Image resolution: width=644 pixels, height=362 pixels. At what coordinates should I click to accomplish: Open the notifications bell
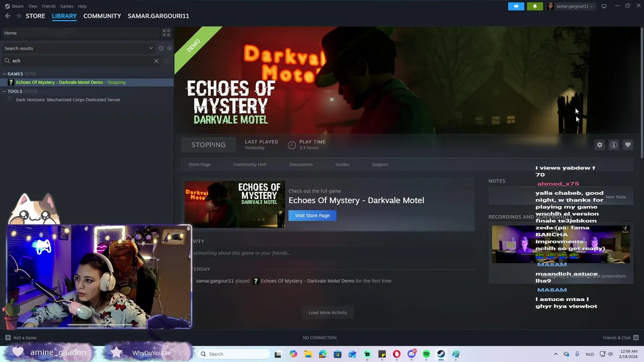pyautogui.click(x=534, y=6)
